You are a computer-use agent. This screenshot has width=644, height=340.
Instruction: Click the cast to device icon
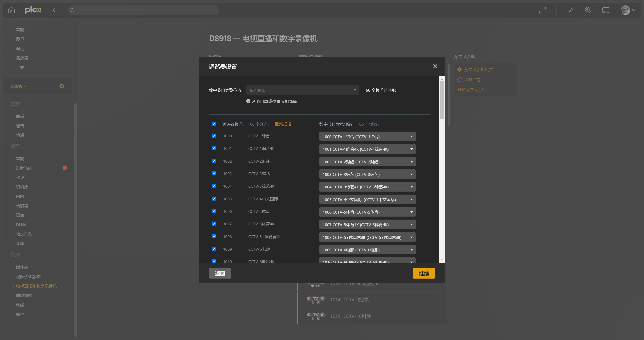[x=606, y=10]
